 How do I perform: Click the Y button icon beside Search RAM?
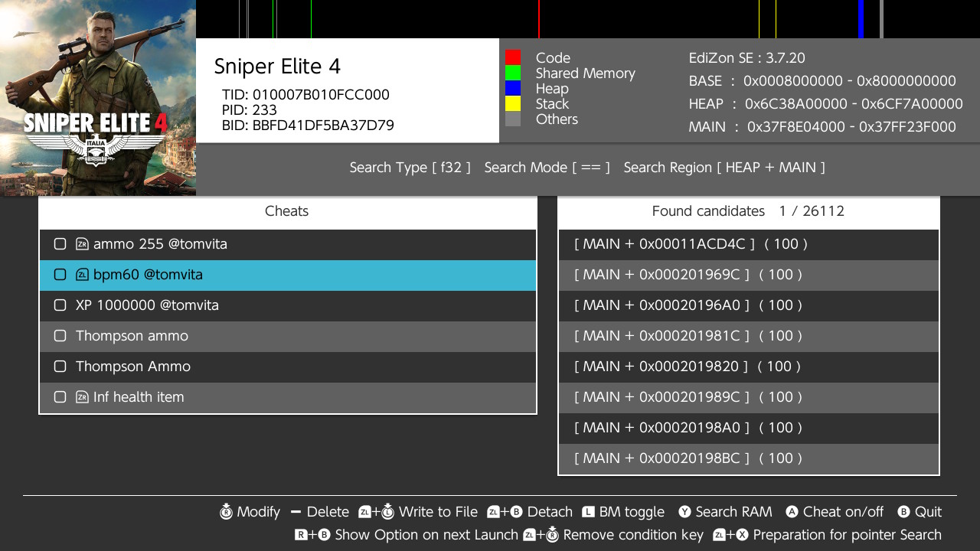pos(684,512)
